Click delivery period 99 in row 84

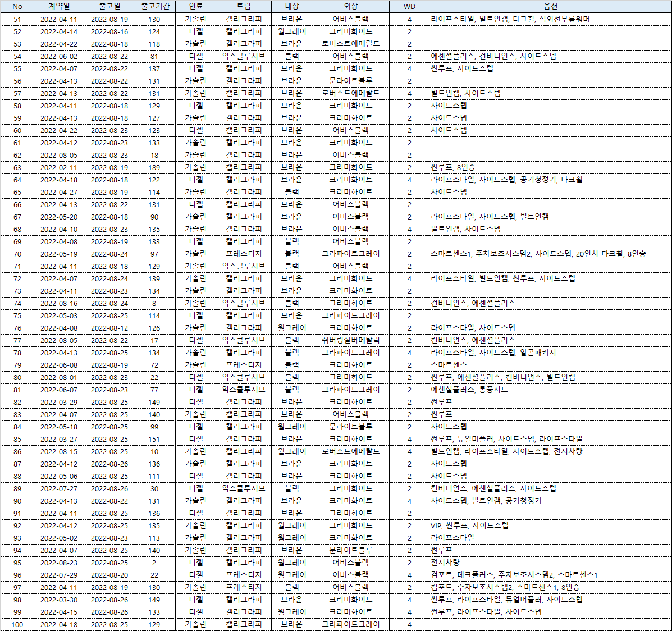tap(155, 427)
